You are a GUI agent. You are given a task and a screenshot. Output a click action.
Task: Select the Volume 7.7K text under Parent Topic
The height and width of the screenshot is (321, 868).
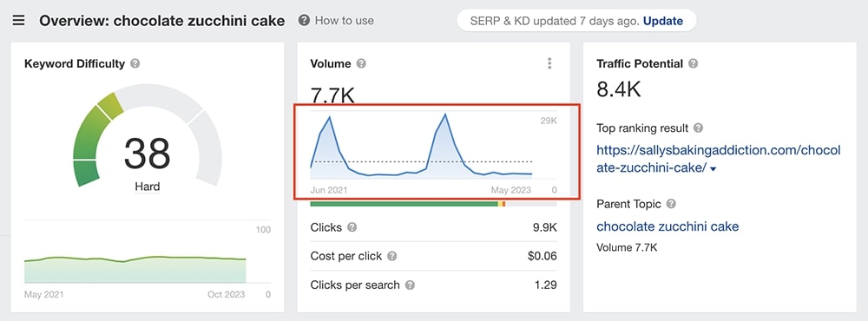[627, 247]
